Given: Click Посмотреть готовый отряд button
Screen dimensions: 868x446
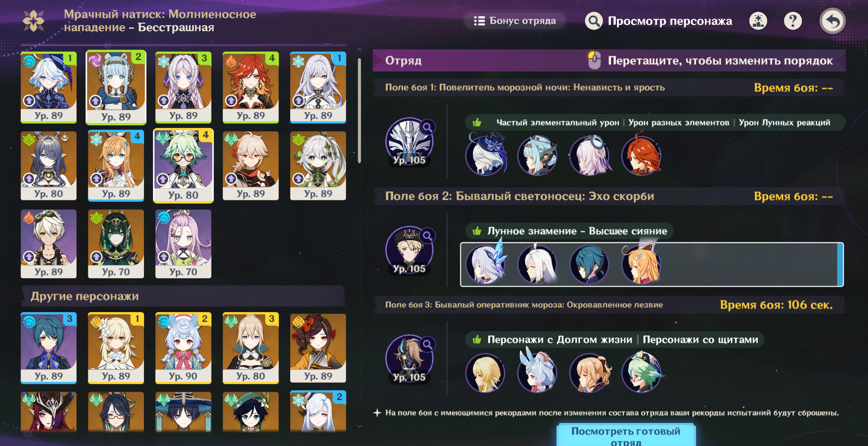Looking at the screenshot, I should [626, 435].
